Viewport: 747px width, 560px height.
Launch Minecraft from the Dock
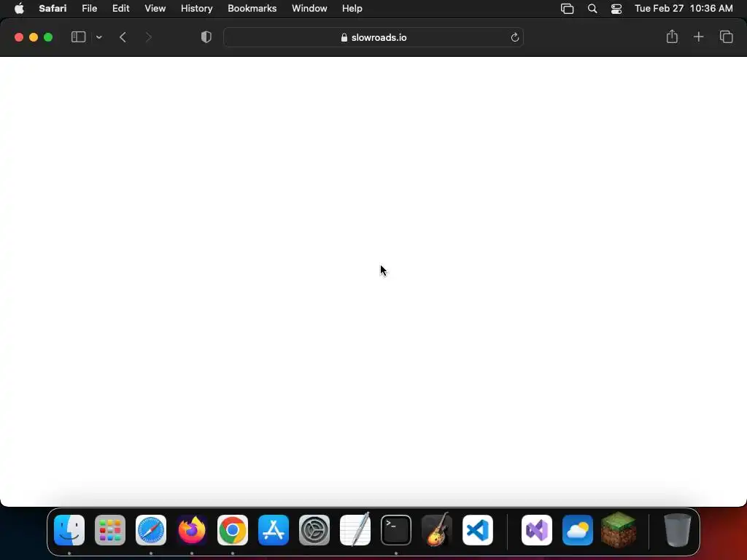tap(619, 529)
